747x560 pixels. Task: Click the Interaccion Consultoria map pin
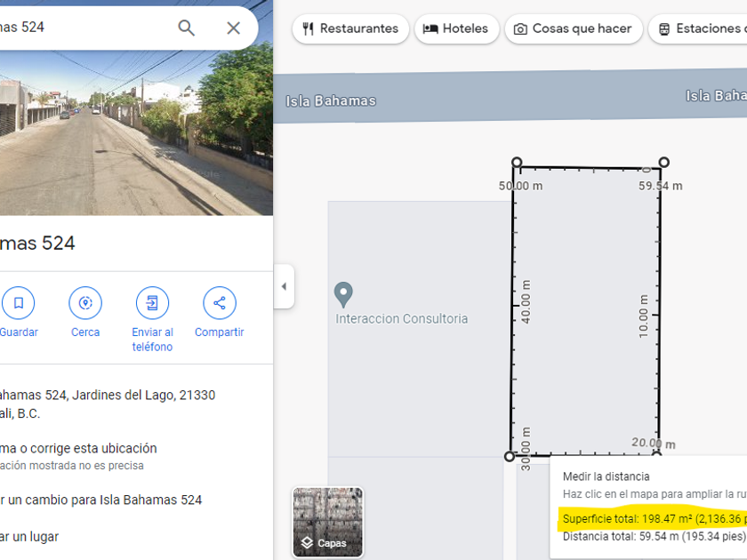pos(343,295)
